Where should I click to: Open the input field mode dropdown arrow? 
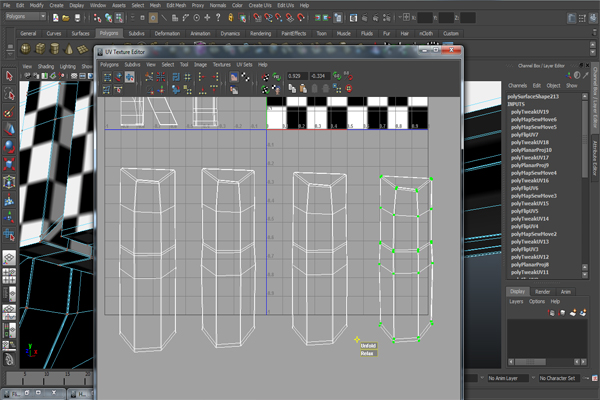coord(400,17)
